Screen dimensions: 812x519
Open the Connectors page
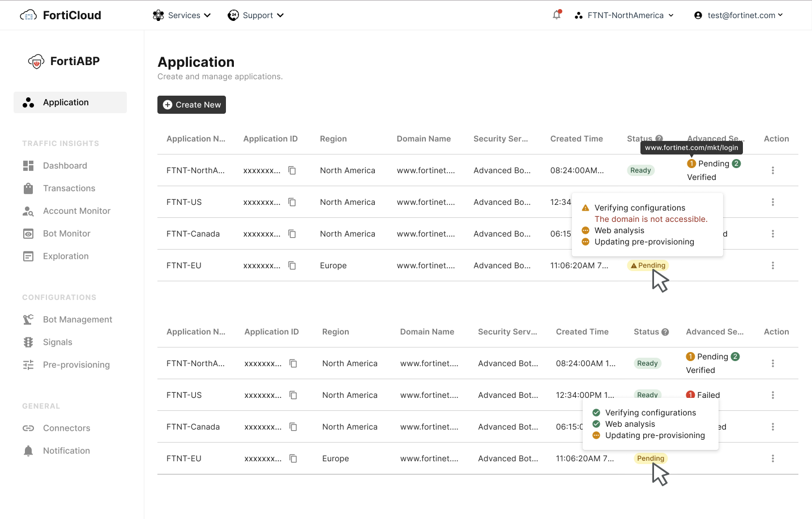pos(66,428)
